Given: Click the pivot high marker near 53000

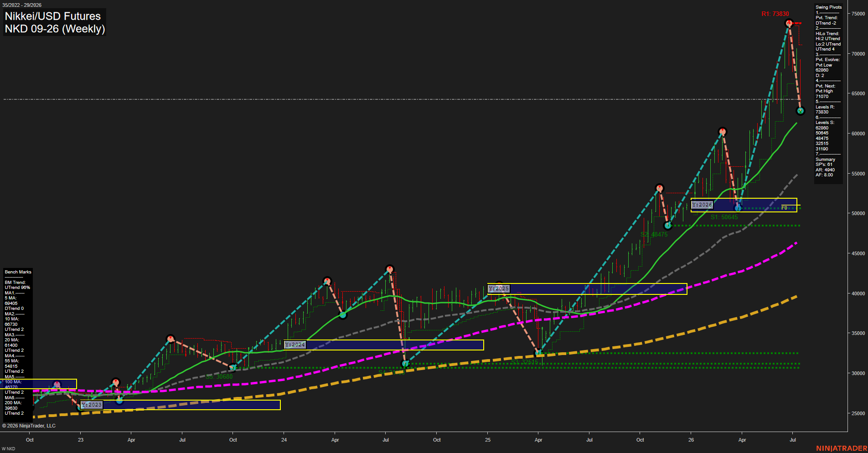Looking at the screenshot, I should [x=659, y=188].
